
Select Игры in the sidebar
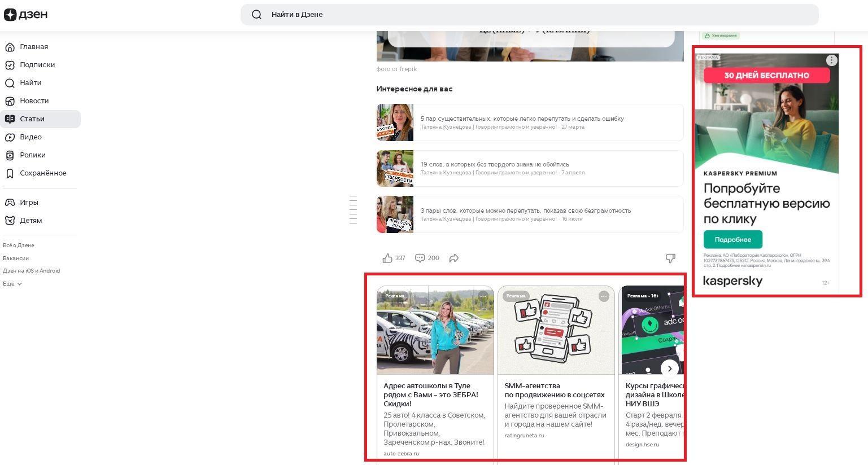[x=29, y=203]
